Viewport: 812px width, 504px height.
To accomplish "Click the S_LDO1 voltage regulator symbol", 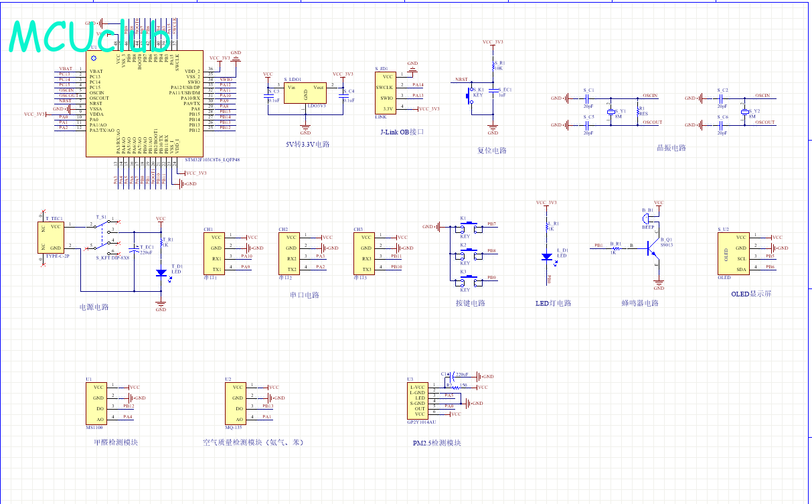I will point(305,92).
